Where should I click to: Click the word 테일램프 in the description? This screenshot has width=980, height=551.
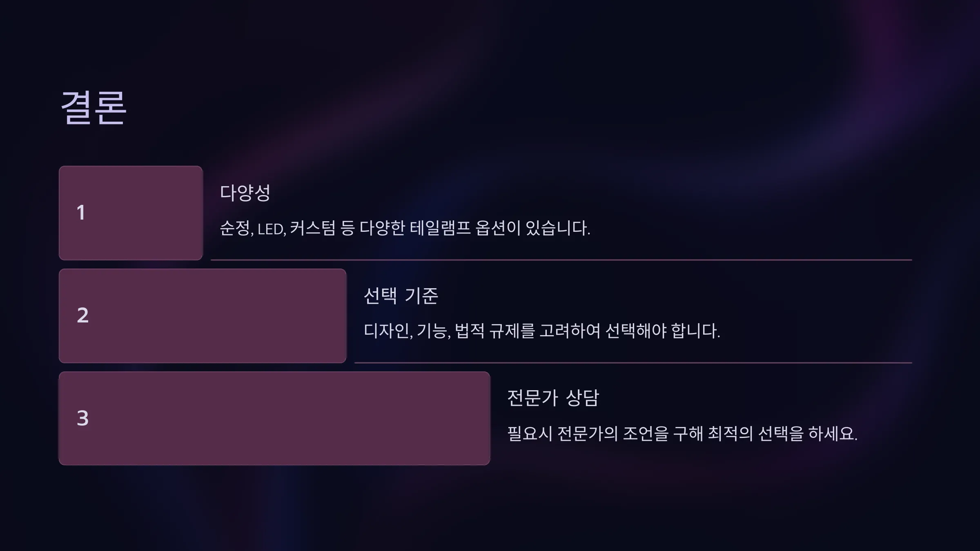coord(440,228)
